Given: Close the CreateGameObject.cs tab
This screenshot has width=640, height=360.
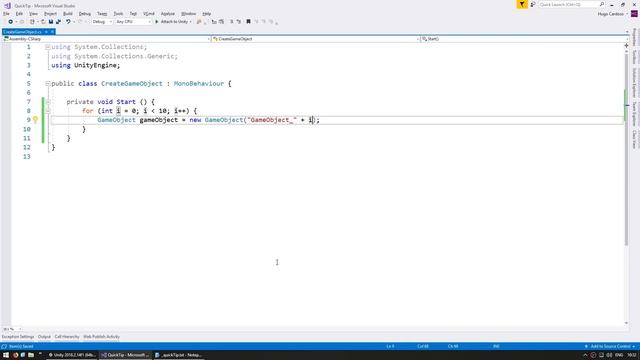Looking at the screenshot, I should coord(52,32).
